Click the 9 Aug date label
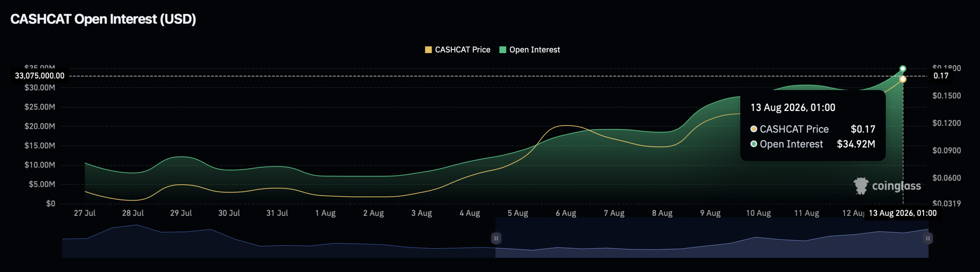 [710, 213]
